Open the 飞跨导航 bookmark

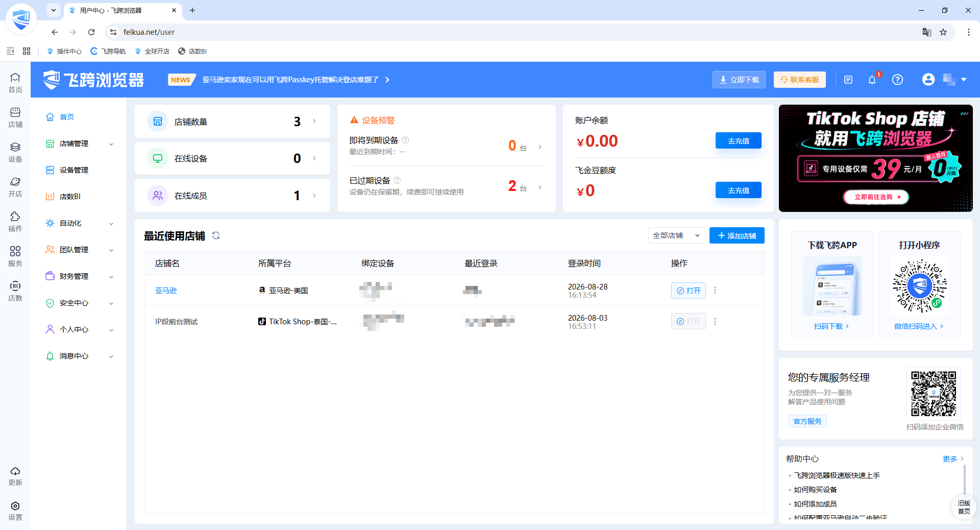108,51
